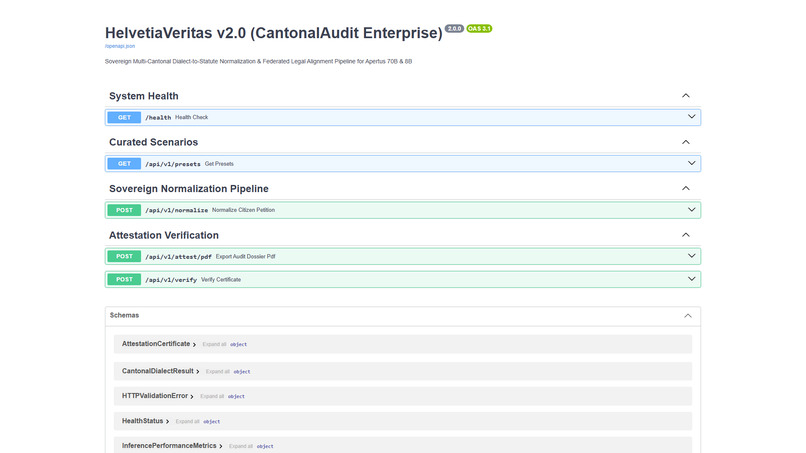Collapse the Attestation Verification section
This screenshot has width=806, height=453.
(x=686, y=235)
